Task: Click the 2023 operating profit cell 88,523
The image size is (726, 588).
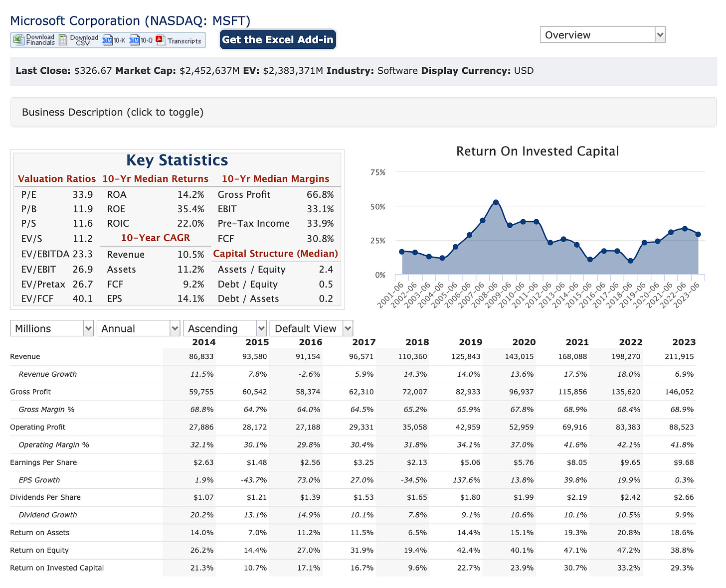Action: tap(681, 428)
